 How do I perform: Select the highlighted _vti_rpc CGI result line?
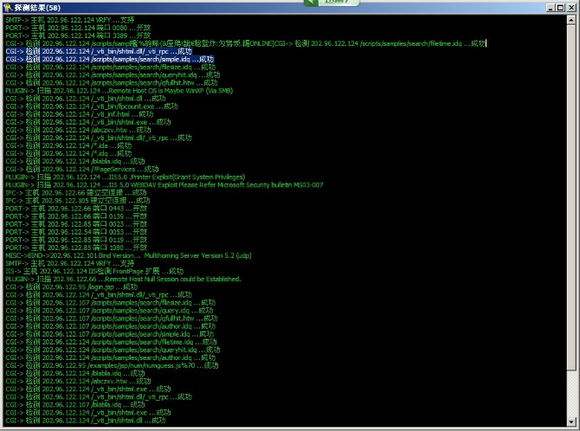coord(99,51)
